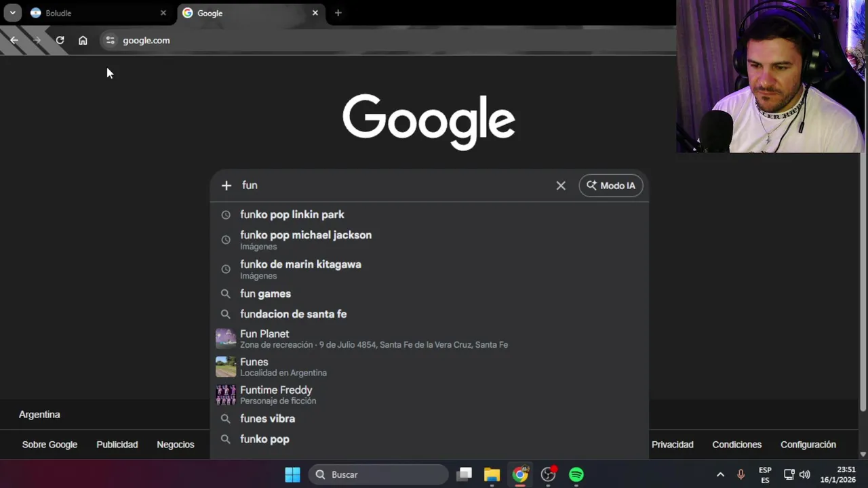Show hidden system tray icons
This screenshot has width=868, height=488.
pos(720,474)
